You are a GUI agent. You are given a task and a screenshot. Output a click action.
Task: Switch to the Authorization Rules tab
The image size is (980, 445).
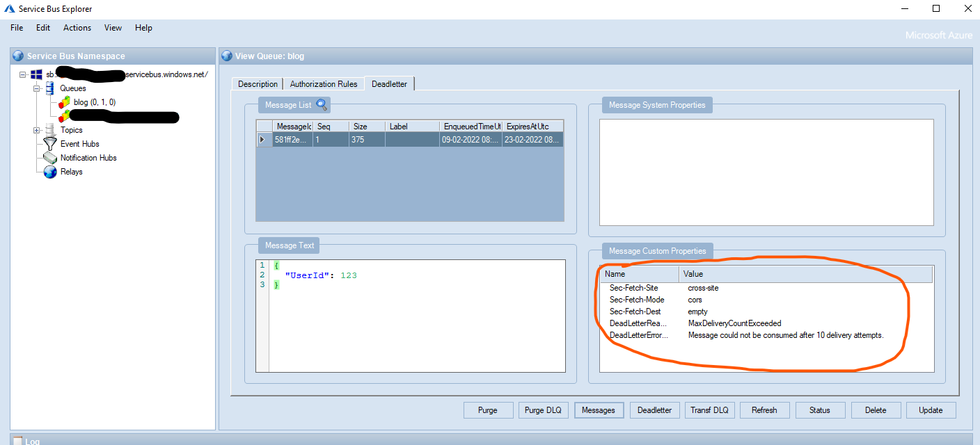[324, 84]
